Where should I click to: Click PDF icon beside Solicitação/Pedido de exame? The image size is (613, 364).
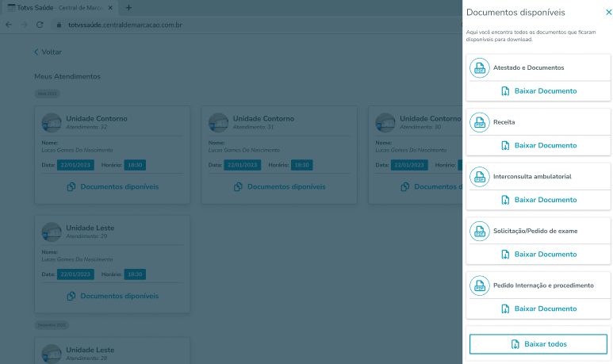480,231
